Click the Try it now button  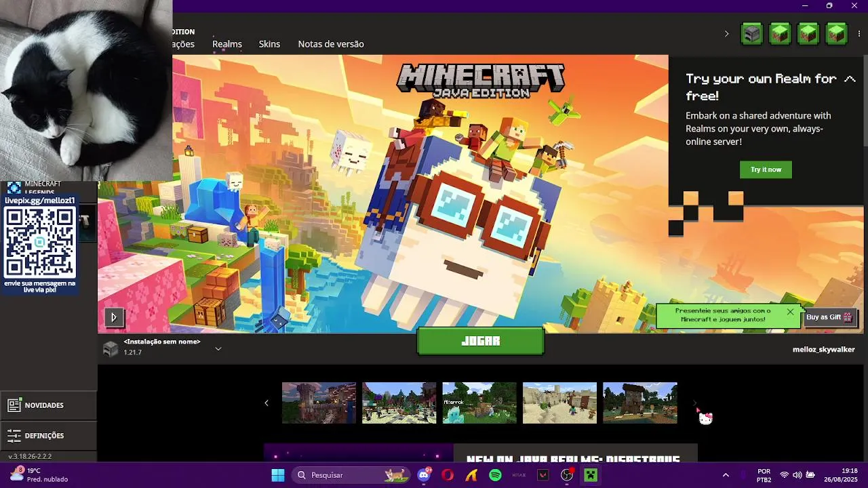[x=766, y=169]
